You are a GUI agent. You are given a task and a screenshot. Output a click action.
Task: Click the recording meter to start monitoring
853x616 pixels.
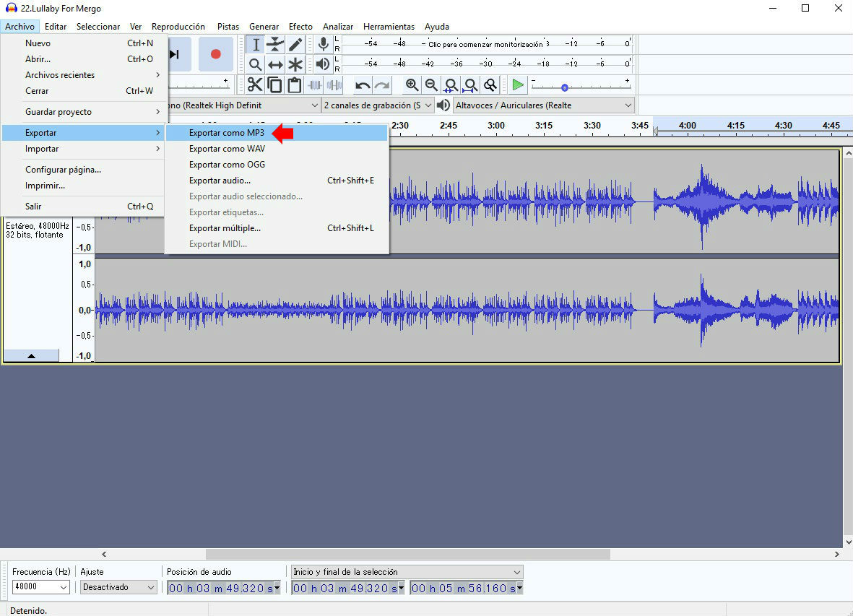pos(484,44)
